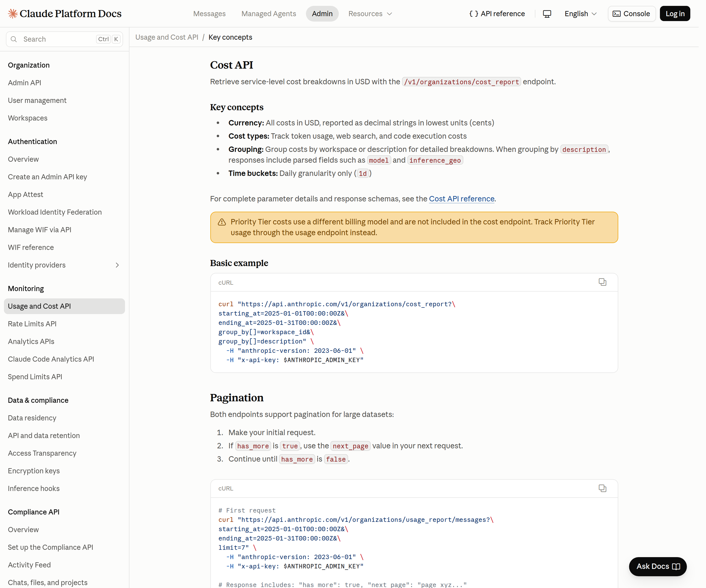Viewport: 706px width, 588px height.
Task: Click the Data & compliance section header
Action: [x=39, y=404]
